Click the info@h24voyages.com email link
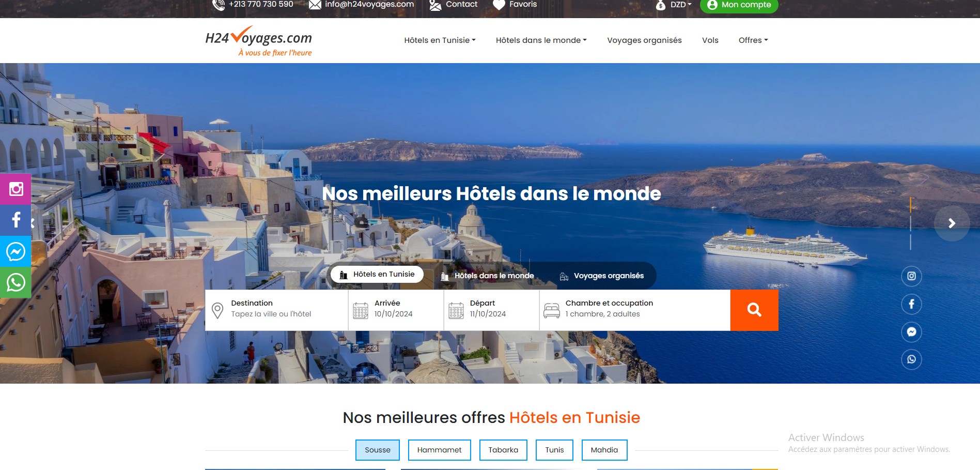Image resolution: width=980 pixels, height=470 pixels. pos(369,4)
